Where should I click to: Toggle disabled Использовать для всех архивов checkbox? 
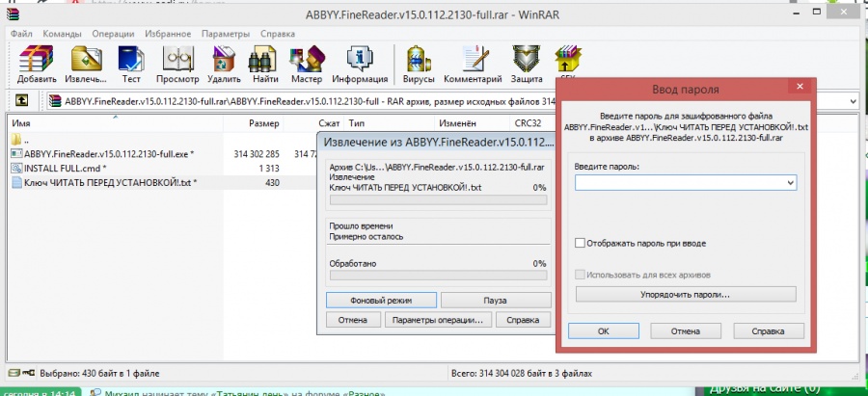tap(580, 275)
